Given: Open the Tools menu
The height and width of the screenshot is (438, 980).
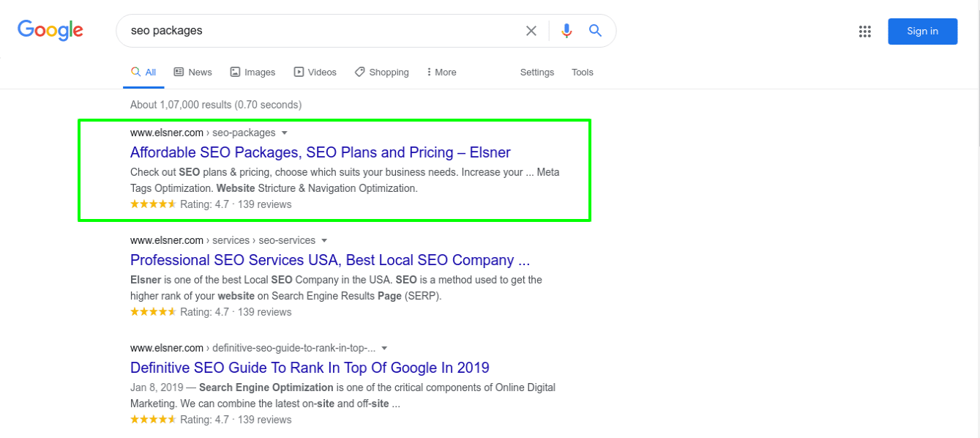Looking at the screenshot, I should [x=582, y=72].
